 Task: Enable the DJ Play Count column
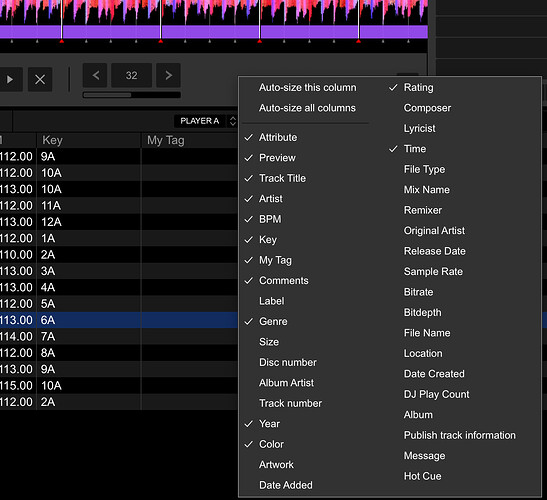(x=436, y=394)
